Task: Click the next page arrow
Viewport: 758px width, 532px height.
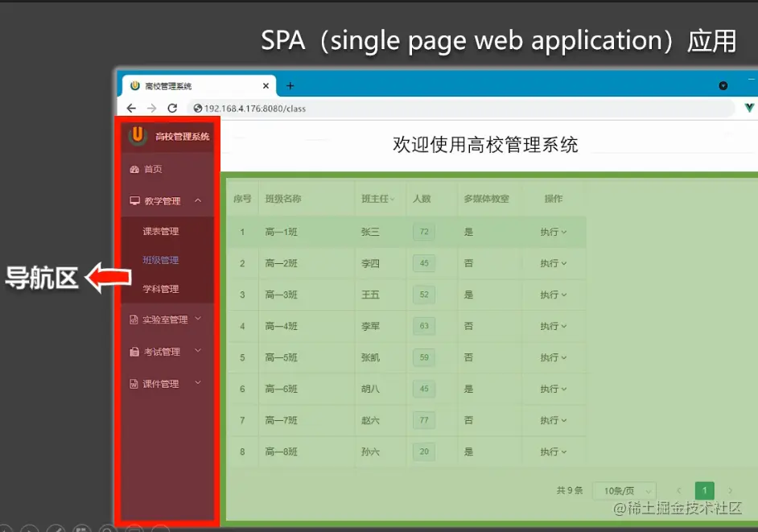Action: coord(730,491)
